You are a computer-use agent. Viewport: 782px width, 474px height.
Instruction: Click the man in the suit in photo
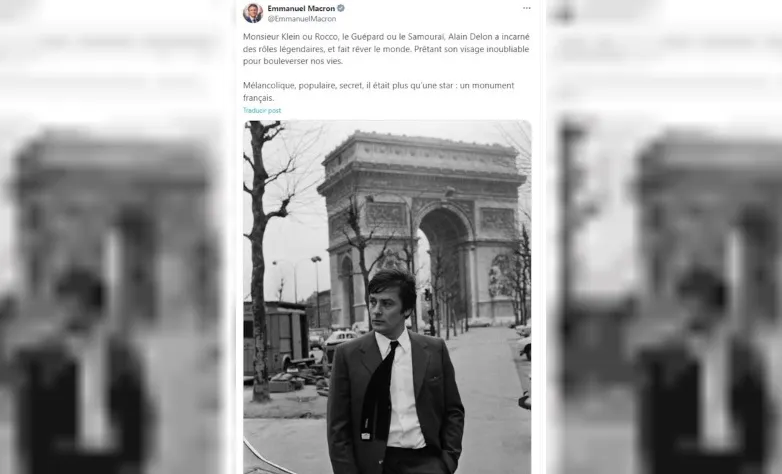coord(395,374)
